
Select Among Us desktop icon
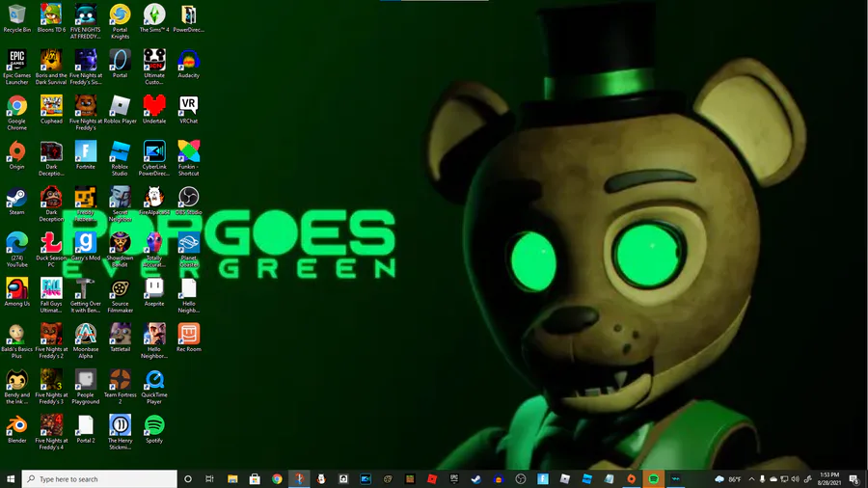pos(17,292)
